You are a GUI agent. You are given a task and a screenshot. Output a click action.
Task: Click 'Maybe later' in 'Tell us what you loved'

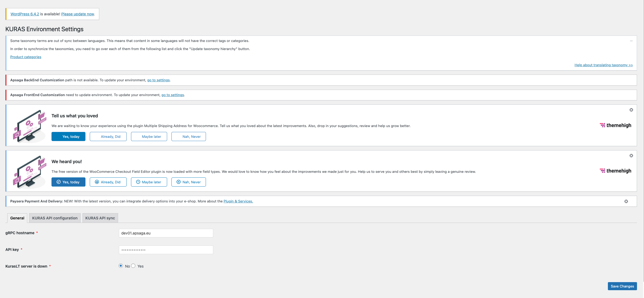pos(149,136)
